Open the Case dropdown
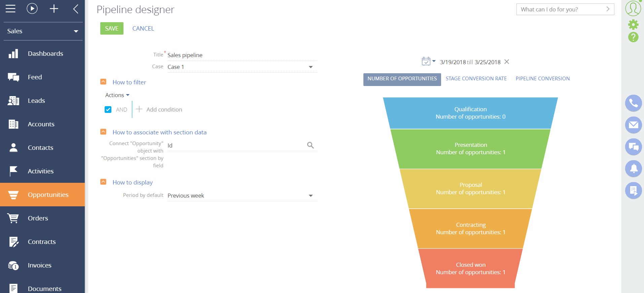 click(x=311, y=67)
